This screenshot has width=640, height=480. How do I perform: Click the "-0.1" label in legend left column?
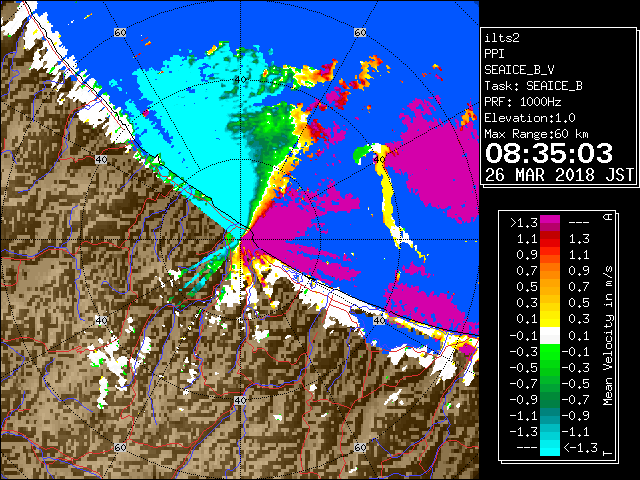point(523,336)
